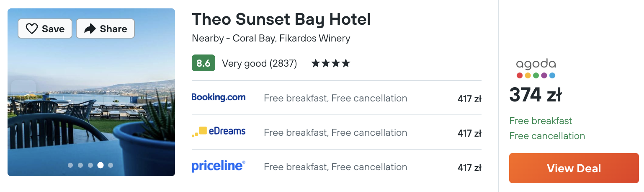This screenshot has height=192, width=644.
Task: Click the heart icon on Save
Action: coord(32,29)
